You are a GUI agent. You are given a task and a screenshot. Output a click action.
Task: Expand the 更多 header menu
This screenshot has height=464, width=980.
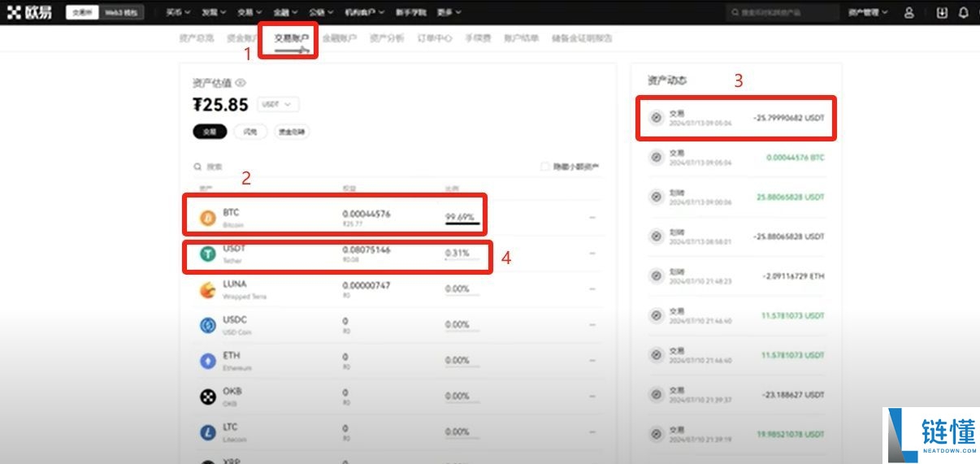tap(449, 13)
